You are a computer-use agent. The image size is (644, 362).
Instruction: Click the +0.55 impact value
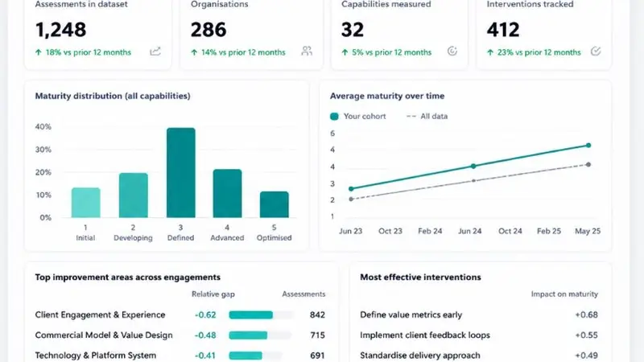[587, 335]
